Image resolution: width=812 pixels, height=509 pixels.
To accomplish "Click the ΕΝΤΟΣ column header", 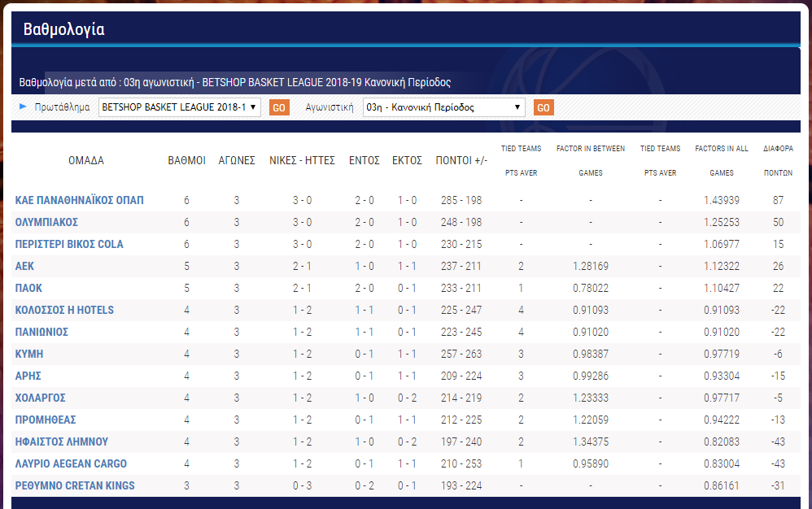I will point(364,161).
